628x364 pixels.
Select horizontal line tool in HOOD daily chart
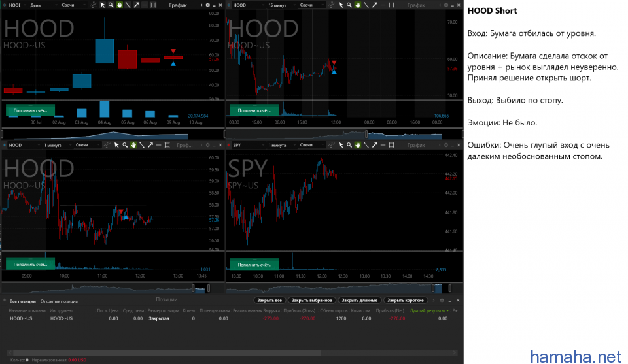pyautogui.click(x=145, y=5)
